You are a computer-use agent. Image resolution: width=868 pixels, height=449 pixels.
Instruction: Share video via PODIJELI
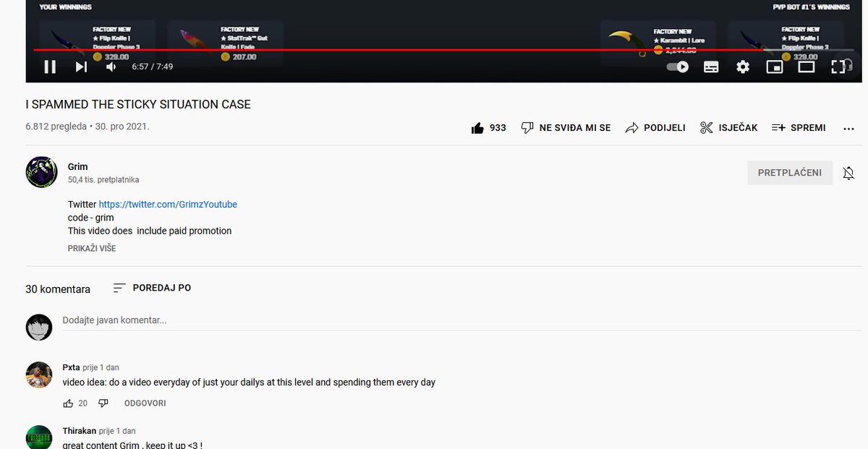655,127
